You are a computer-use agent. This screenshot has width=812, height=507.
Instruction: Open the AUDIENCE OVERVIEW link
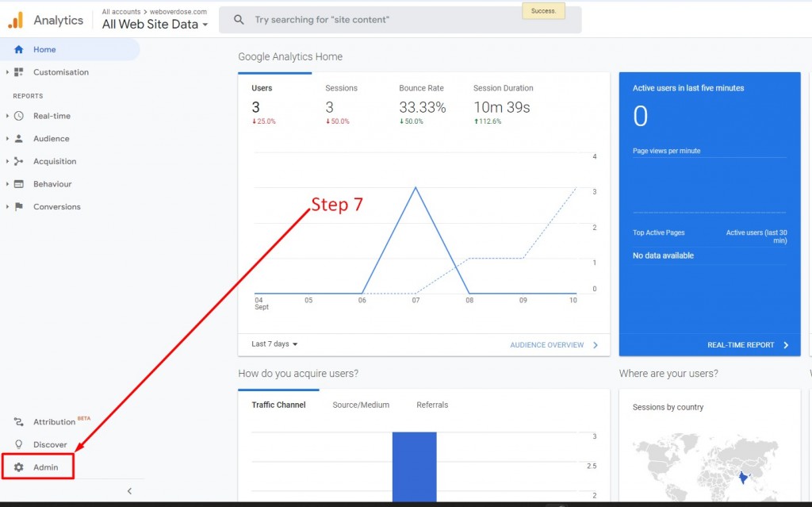coord(547,344)
